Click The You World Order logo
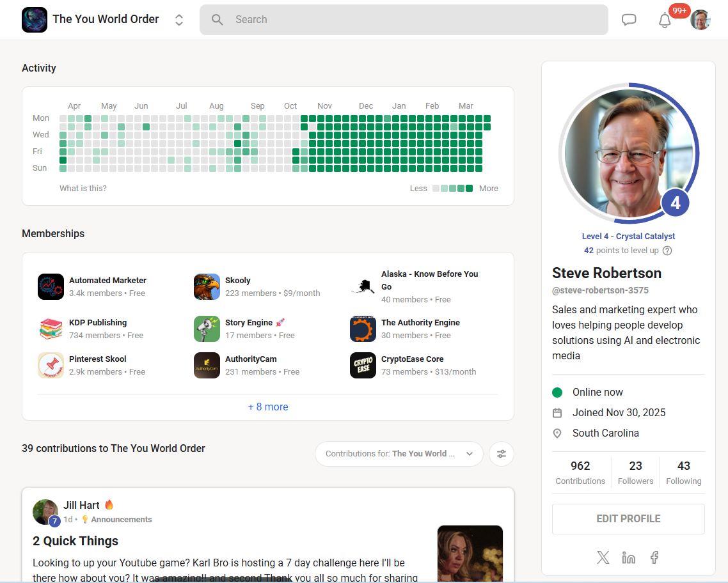Screen dimensions: 728x583 (x=35, y=20)
